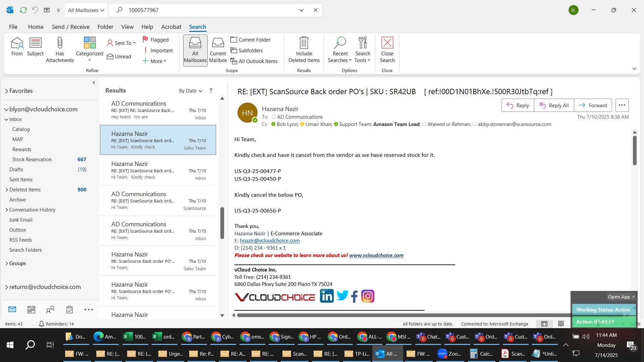Clear the search query with X
The image size is (644, 362).
pyautogui.click(x=315, y=10)
